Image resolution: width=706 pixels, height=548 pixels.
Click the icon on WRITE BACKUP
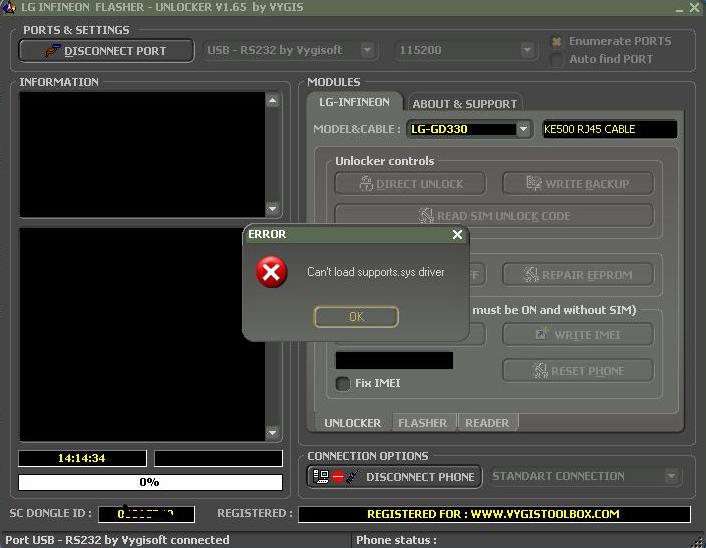(534, 183)
